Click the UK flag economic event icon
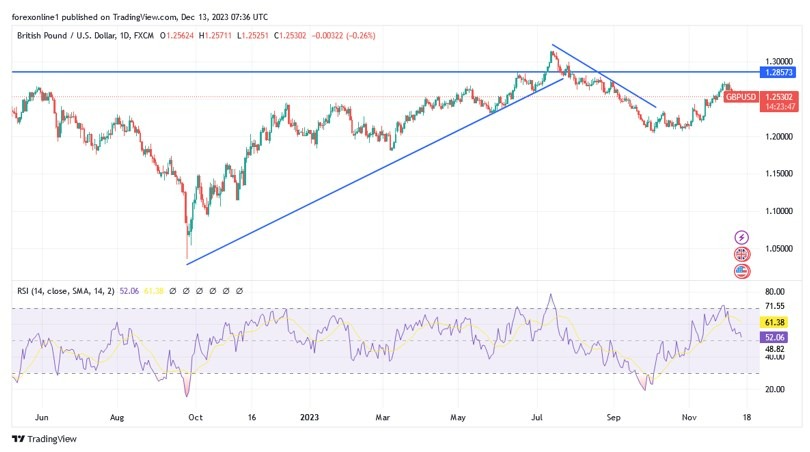The image size is (810, 452). [741, 254]
